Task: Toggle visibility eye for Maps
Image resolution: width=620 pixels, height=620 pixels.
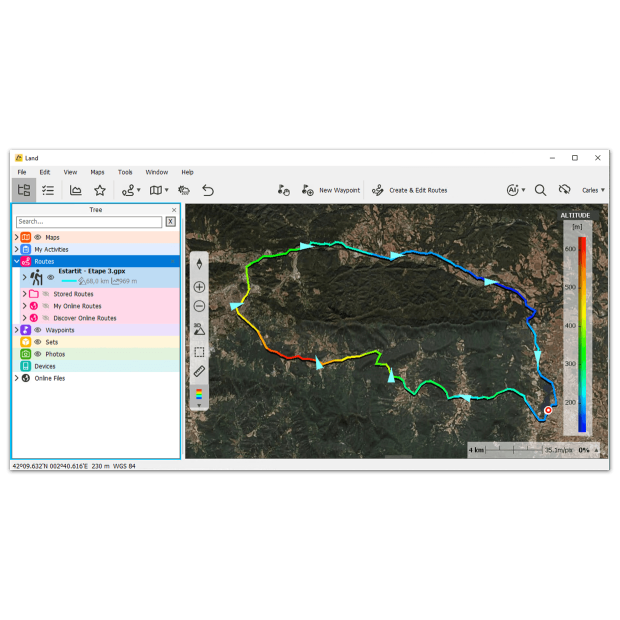Action: coord(38,237)
